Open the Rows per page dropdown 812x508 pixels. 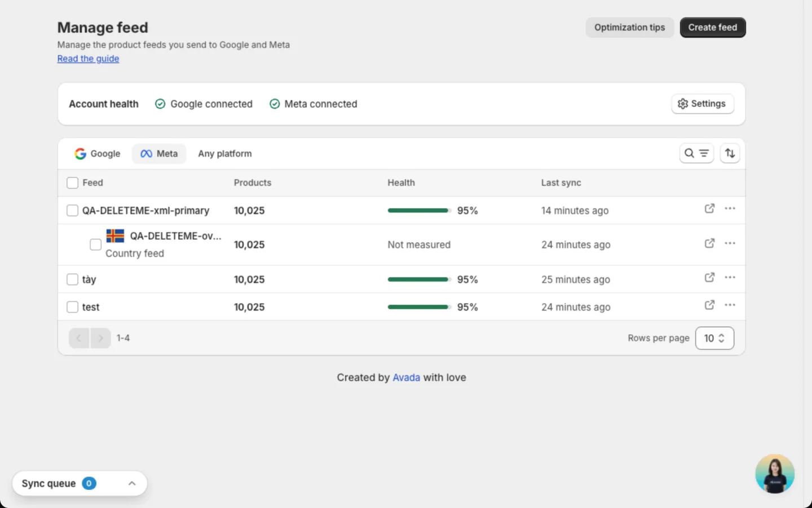(714, 338)
